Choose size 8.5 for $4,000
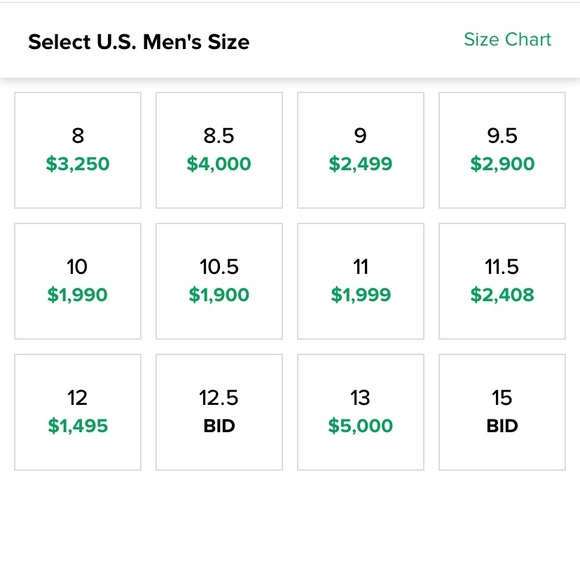Screen dimensions: 580x580 tap(219, 150)
